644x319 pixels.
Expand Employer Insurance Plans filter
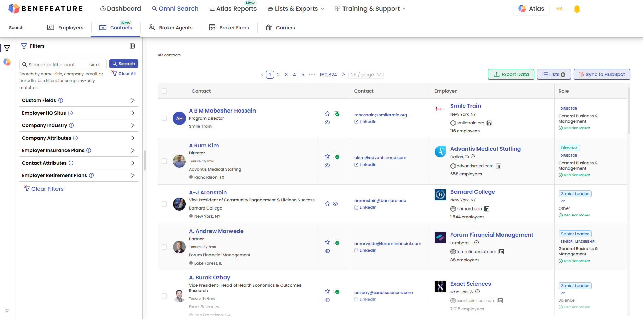pyautogui.click(x=79, y=150)
